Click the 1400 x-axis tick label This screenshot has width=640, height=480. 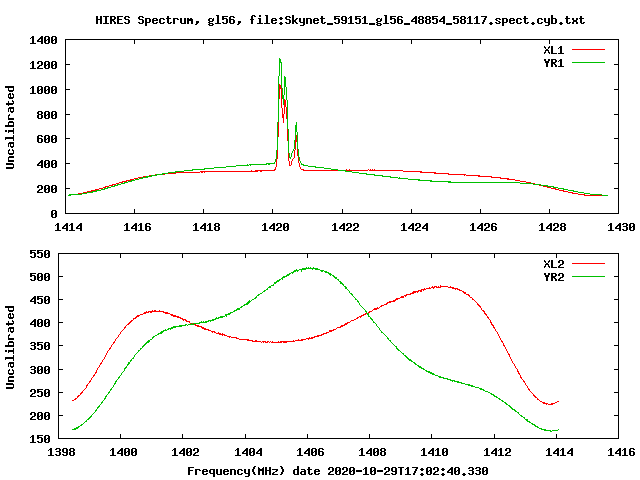click(x=123, y=452)
